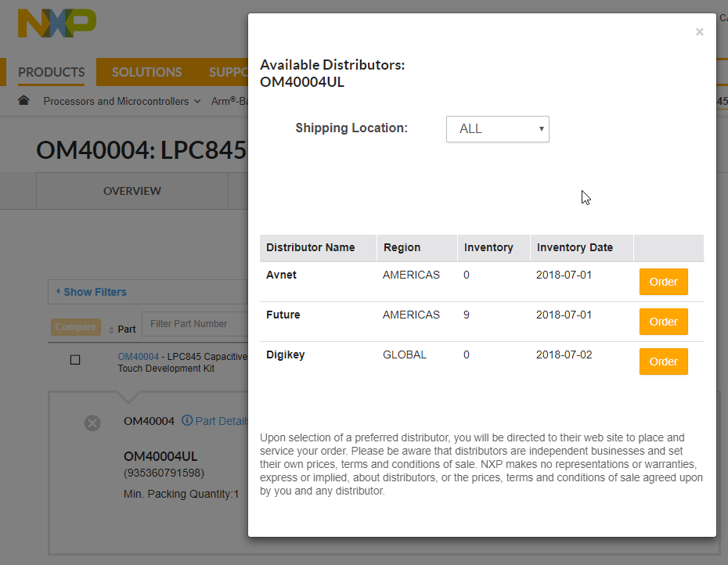Order from Avnet distributor
Image resolution: width=728 pixels, height=565 pixels.
point(663,282)
